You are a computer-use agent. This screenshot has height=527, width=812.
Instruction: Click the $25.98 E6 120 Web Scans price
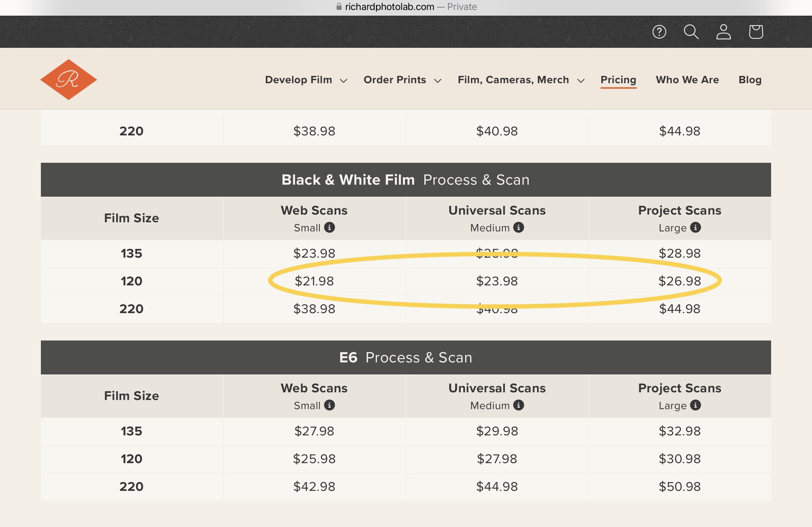coord(314,459)
